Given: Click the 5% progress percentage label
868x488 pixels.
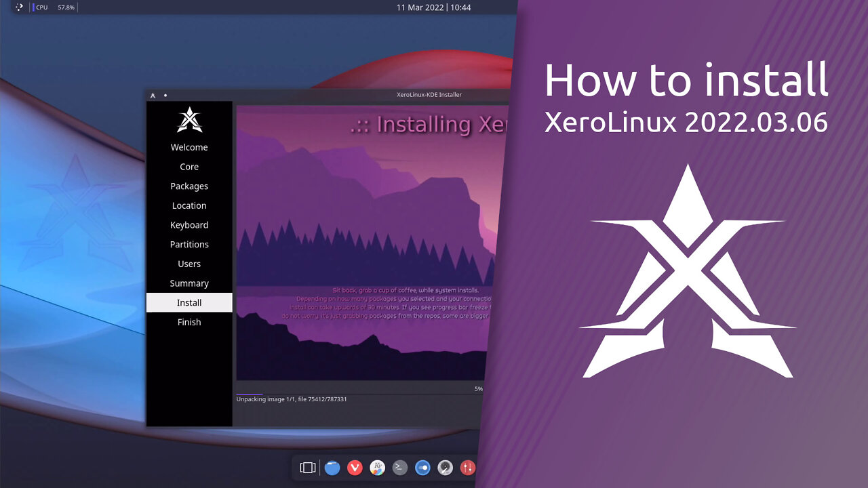Looking at the screenshot, I should pyautogui.click(x=479, y=389).
